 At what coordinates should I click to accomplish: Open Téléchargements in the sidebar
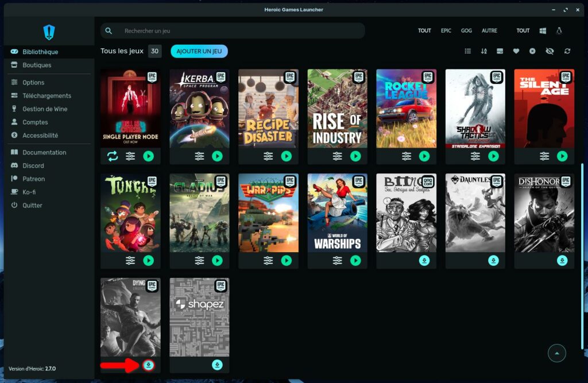coord(47,96)
